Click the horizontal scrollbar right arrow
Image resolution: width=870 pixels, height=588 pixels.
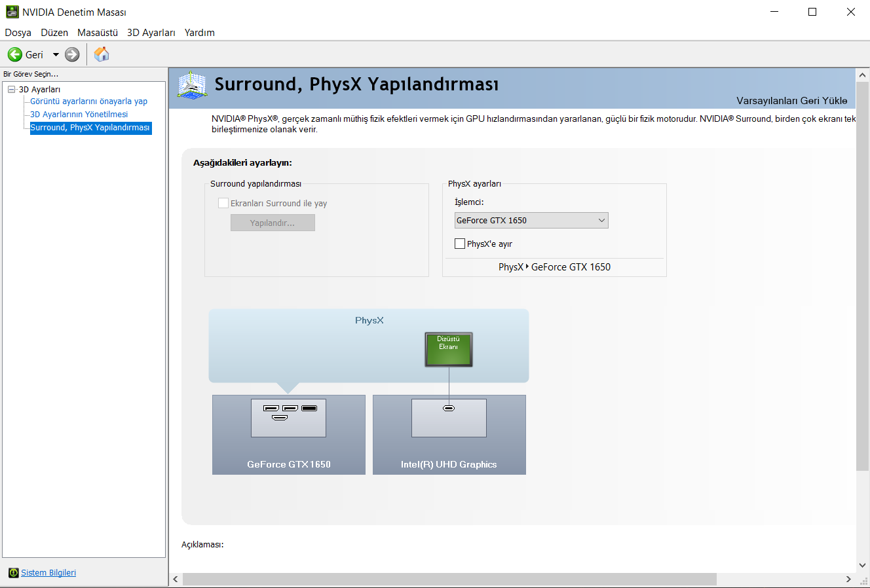pyautogui.click(x=848, y=579)
